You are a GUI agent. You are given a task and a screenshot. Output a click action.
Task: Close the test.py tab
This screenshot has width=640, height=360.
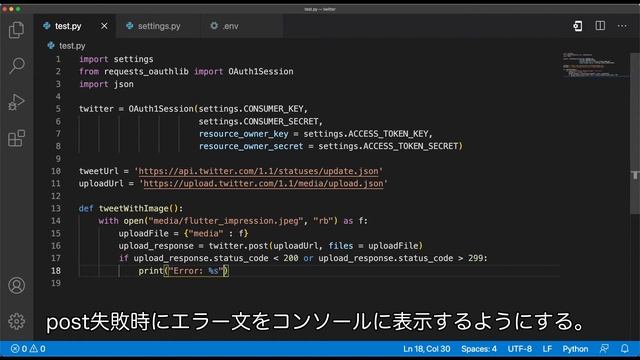[104, 26]
